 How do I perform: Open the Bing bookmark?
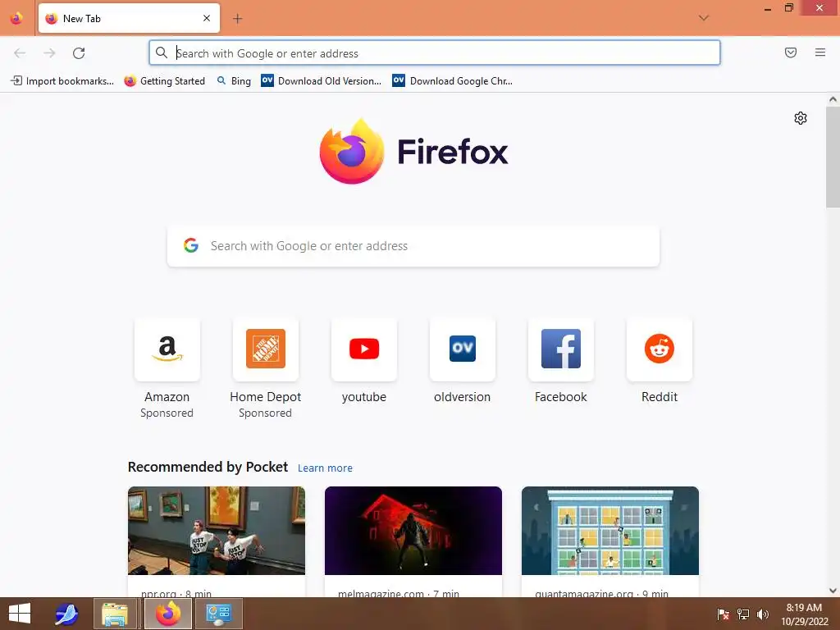tap(234, 81)
